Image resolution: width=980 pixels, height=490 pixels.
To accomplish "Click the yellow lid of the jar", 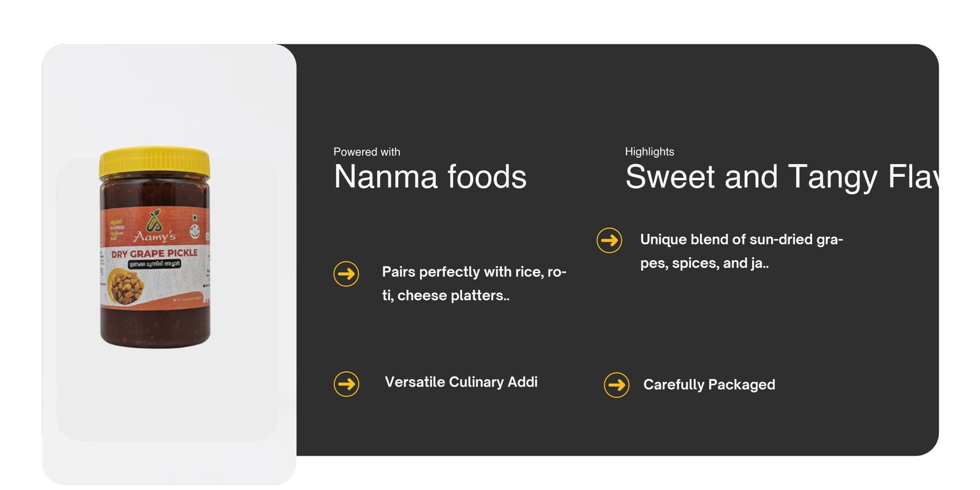I will pos(154,162).
